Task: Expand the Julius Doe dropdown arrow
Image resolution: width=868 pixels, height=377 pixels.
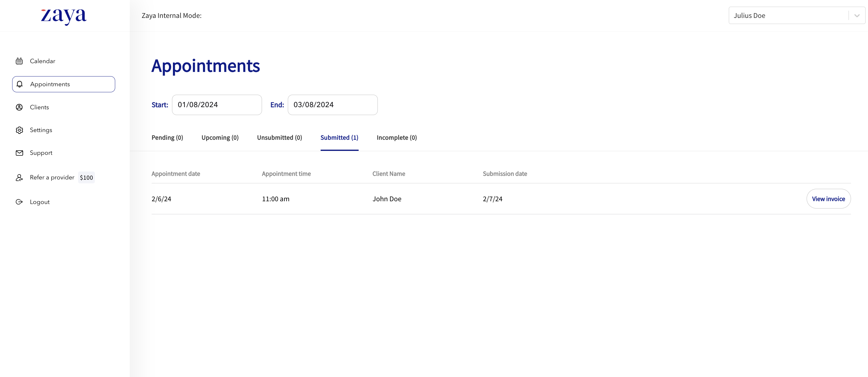Action: pos(857,15)
